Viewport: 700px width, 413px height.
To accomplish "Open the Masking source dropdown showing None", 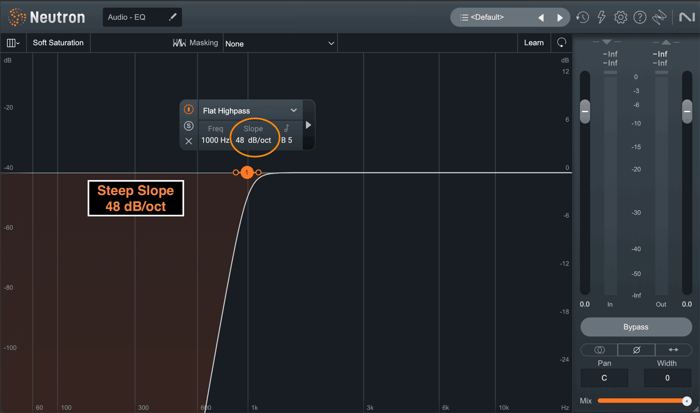I will coord(280,44).
